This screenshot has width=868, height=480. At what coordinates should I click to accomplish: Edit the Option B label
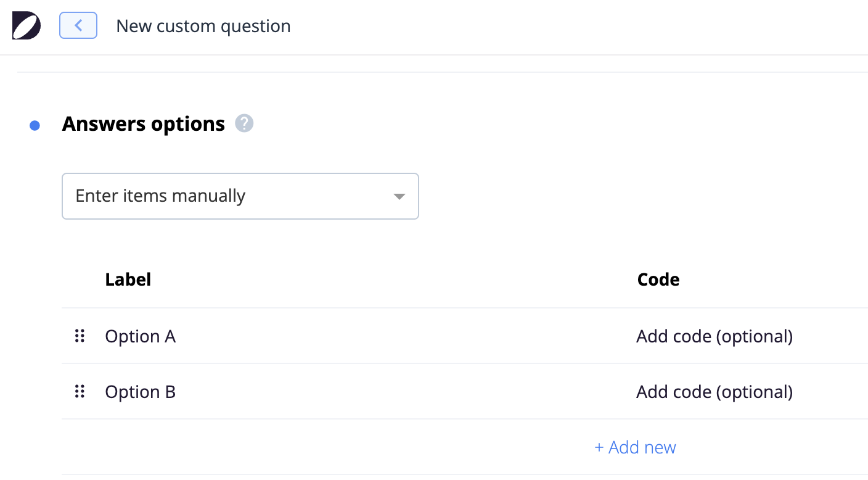coord(141,392)
